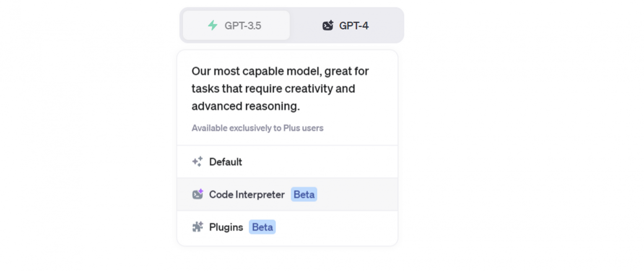Toggle the model selector to GPT-4
The width and height of the screenshot is (644, 271).
345,25
